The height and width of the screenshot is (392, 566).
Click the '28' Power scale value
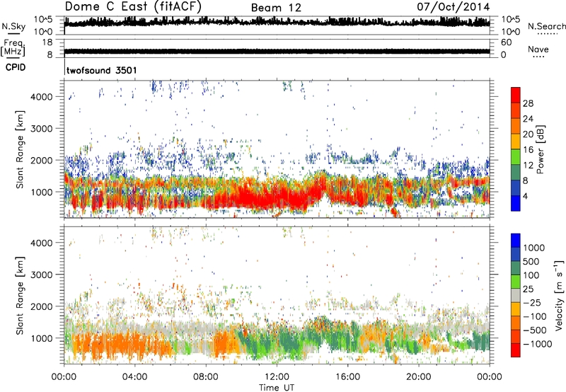[528, 103]
